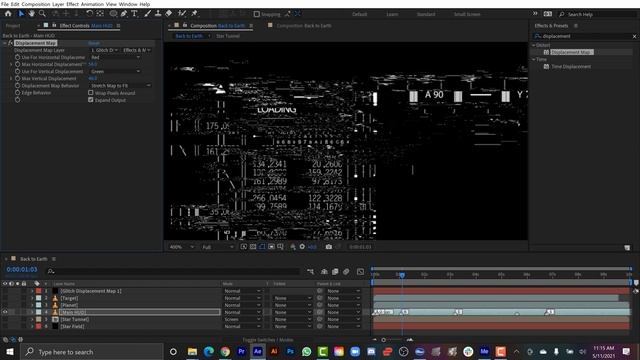
Task: Click the frame blending icon in the timeline
Action: [x=335, y=271]
